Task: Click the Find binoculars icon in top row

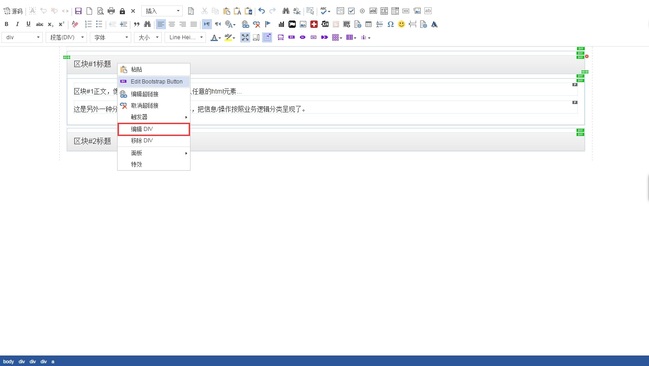Action: [x=286, y=11]
